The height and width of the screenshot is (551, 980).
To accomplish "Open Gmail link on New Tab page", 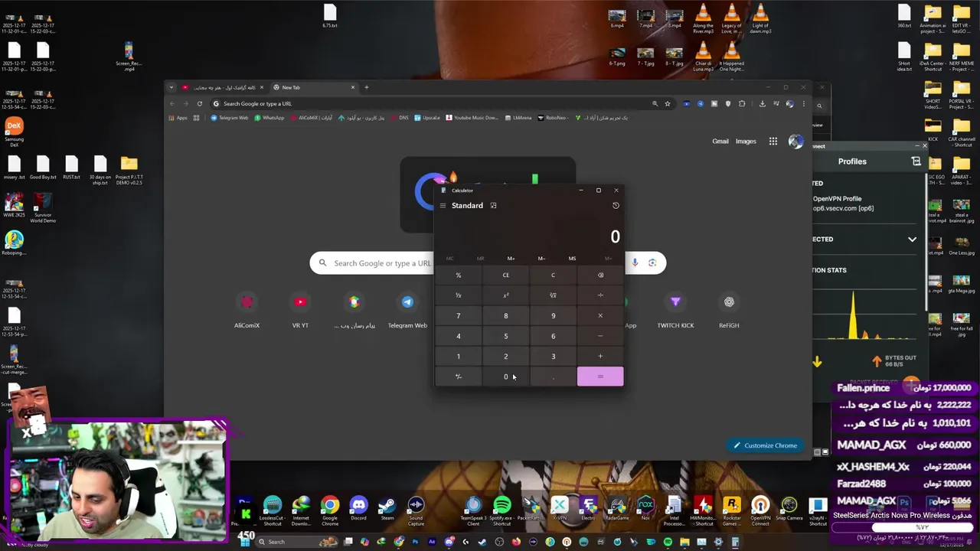I will 720,142.
